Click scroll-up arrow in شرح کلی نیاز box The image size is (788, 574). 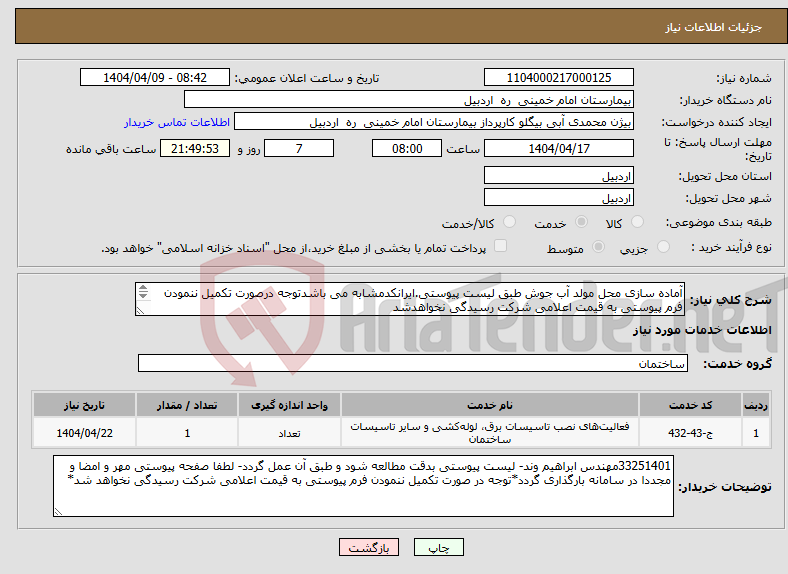[x=143, y=288]
